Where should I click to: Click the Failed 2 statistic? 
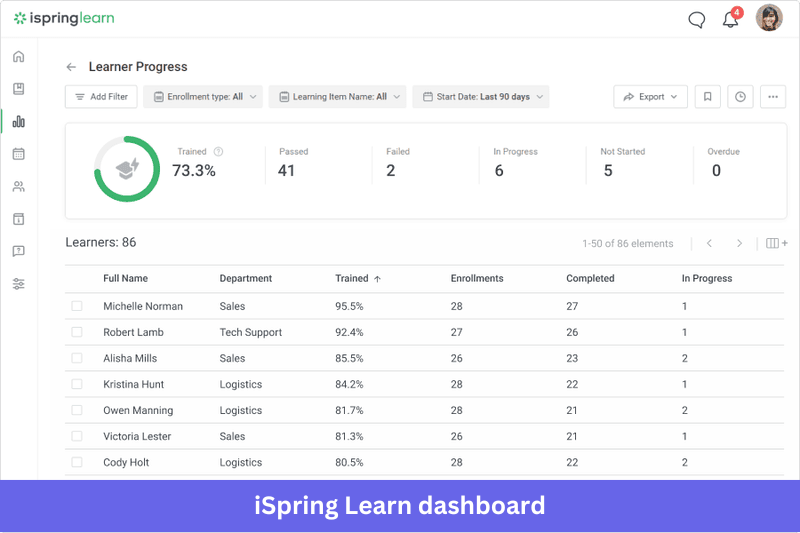point(397,163)
